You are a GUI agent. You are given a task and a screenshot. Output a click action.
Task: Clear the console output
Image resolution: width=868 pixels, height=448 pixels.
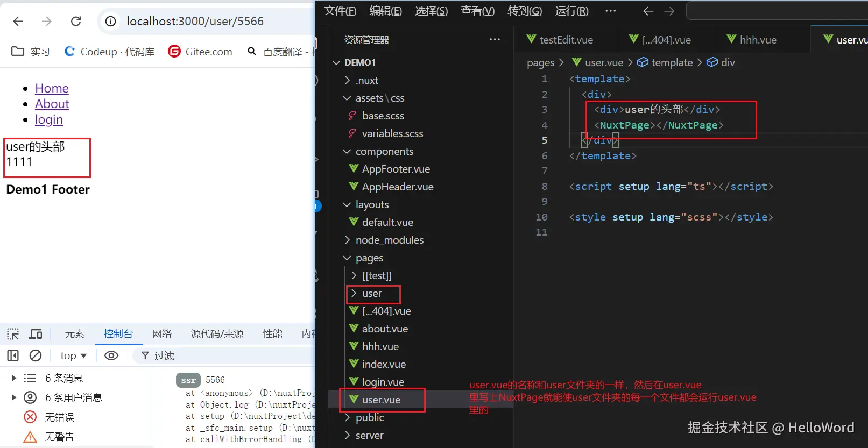click(x=36, y=355)
